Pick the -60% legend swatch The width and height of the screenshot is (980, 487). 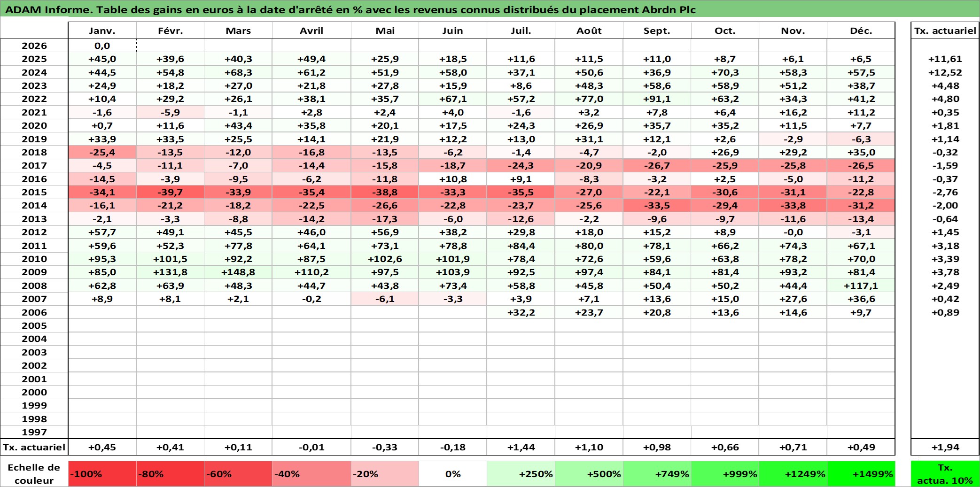click(x=238, y=474)
